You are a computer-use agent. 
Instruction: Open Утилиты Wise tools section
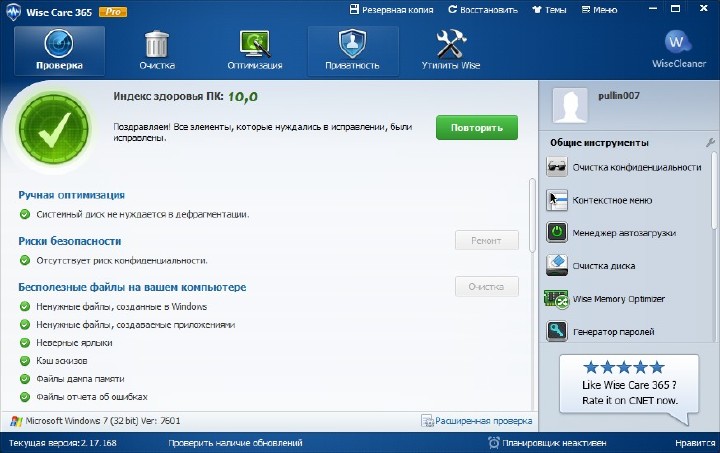click(450, 51)
